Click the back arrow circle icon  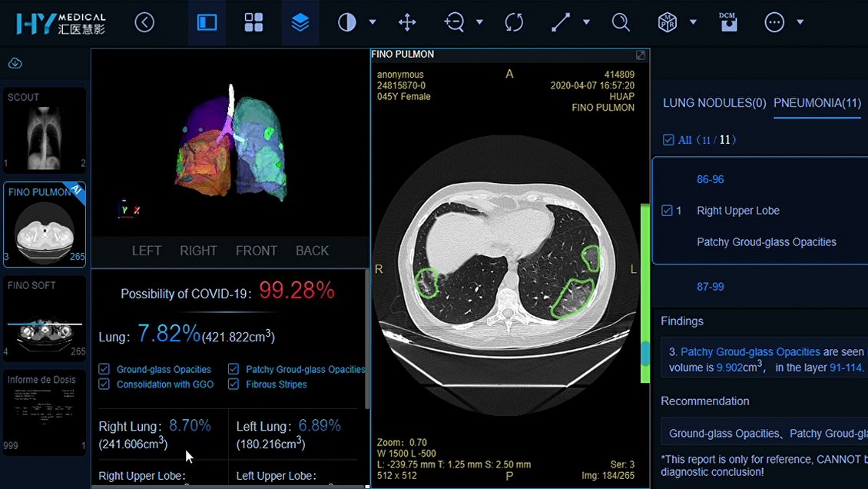click(144, 22)
